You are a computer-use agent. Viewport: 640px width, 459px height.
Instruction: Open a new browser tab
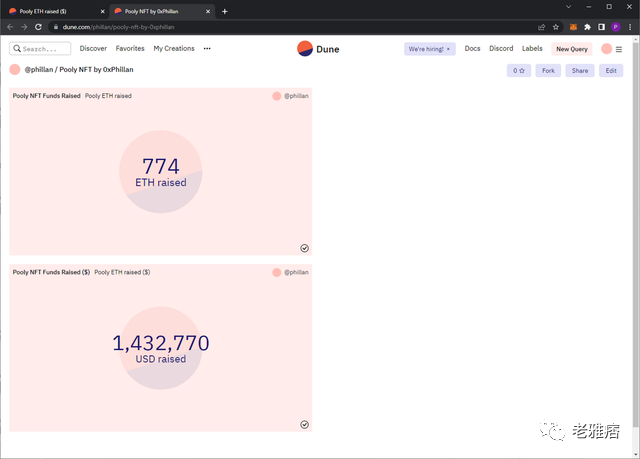[x=224, y=11]
